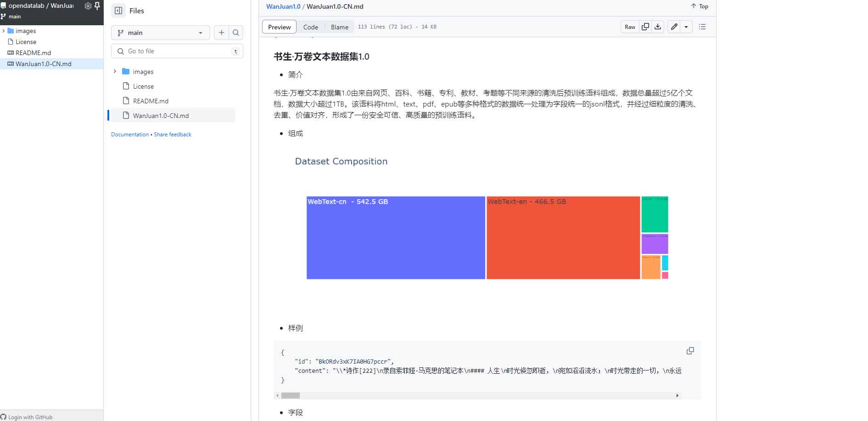Click the purple chart block

coord(655,244)
